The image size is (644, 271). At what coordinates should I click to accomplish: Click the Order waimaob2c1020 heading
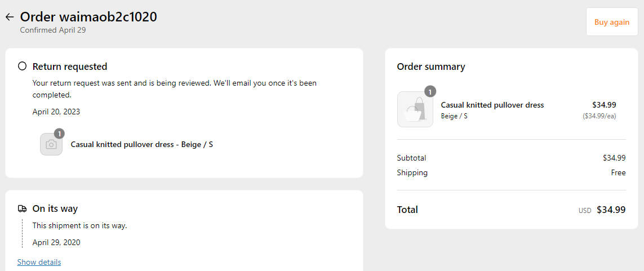[x=88, y=17]
